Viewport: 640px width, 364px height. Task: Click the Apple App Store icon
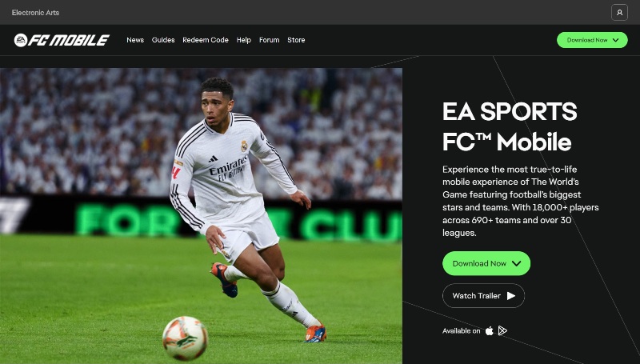tap(489, 331)
